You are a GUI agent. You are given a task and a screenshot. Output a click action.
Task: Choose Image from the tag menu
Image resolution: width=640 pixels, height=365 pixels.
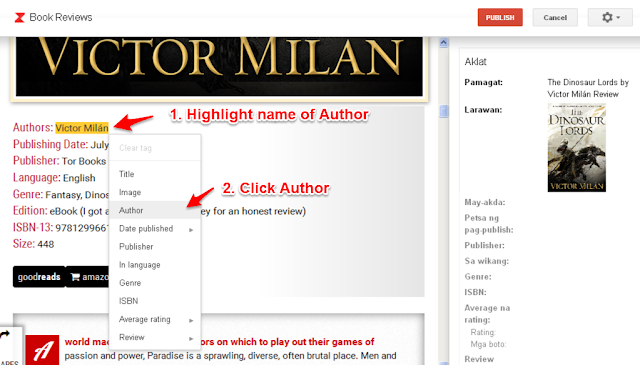[x=155, y=192]
